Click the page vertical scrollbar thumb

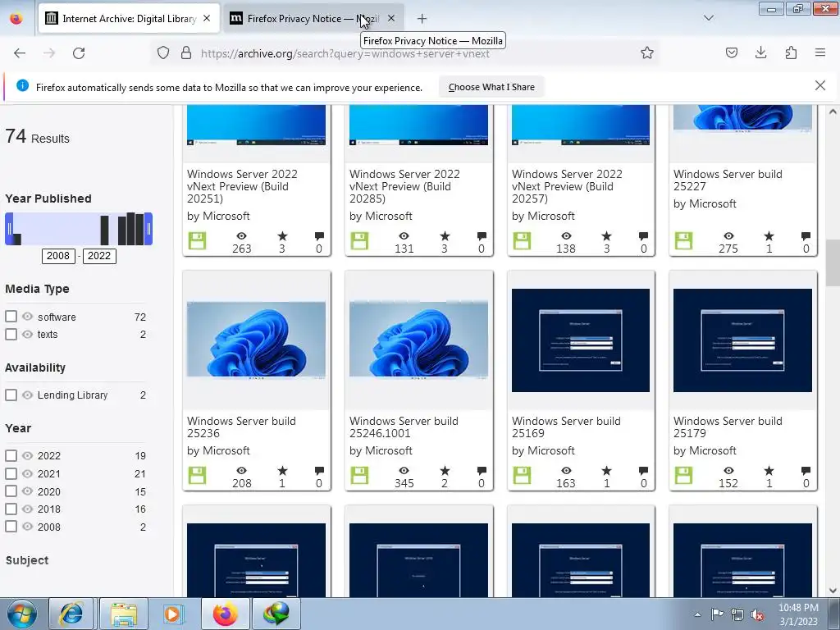(x=833, y=262)
